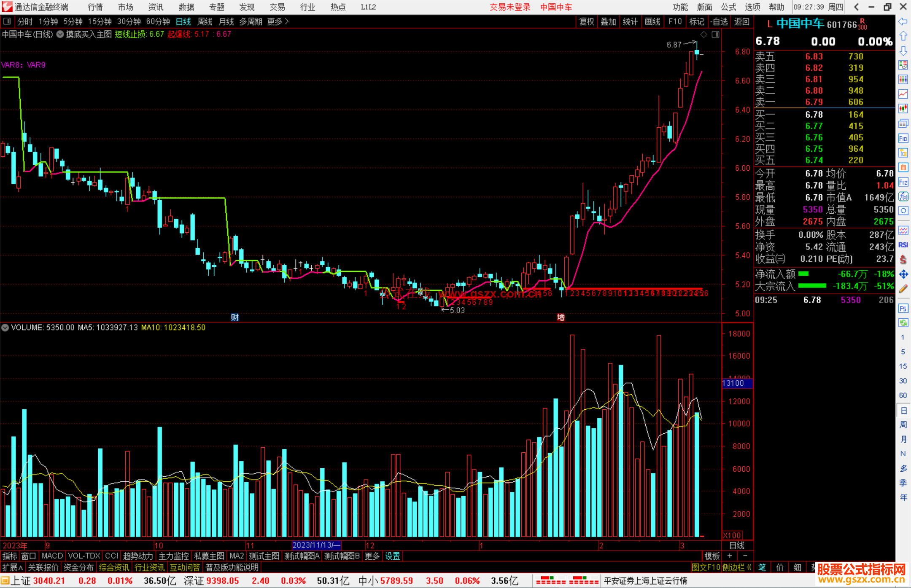This screenshot has height=588, width=911.
Task: Expand the 扩展 panel at bottom left
Action: point(13,567)
